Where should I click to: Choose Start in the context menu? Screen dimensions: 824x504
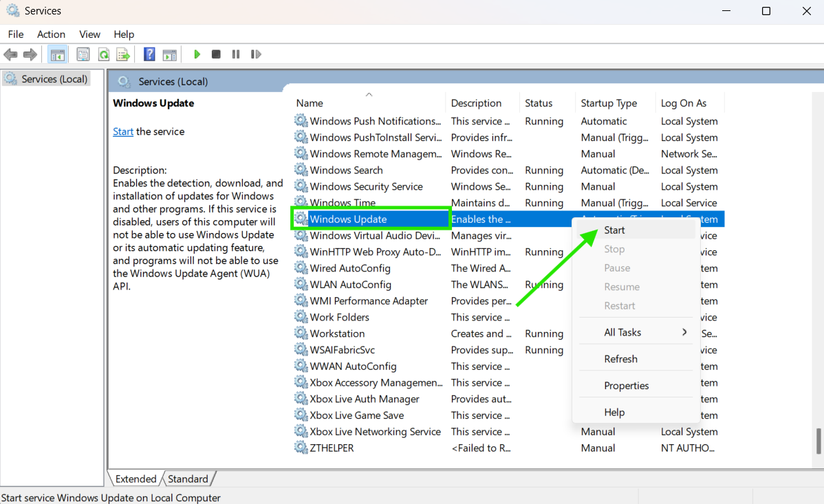click(636, 230)
